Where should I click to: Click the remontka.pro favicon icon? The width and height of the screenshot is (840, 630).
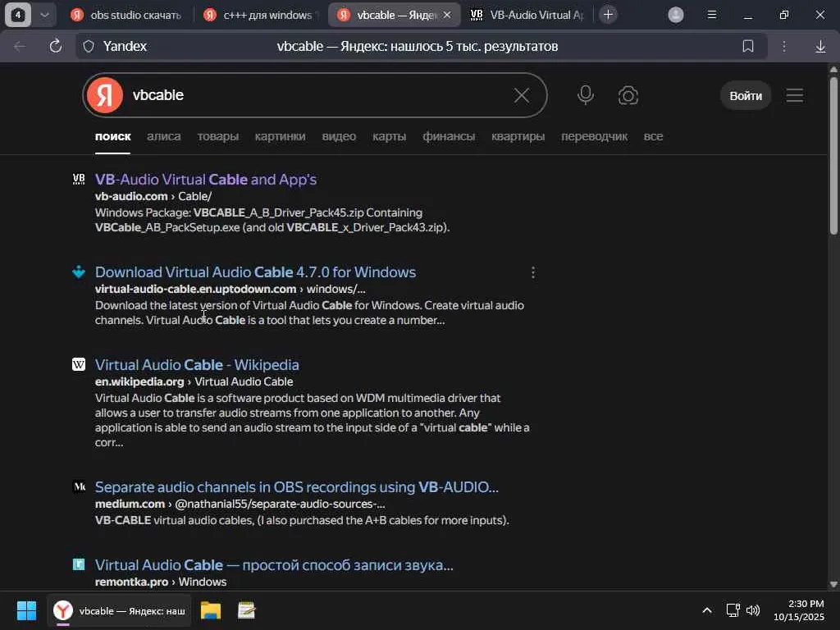(x=79, y=564)
